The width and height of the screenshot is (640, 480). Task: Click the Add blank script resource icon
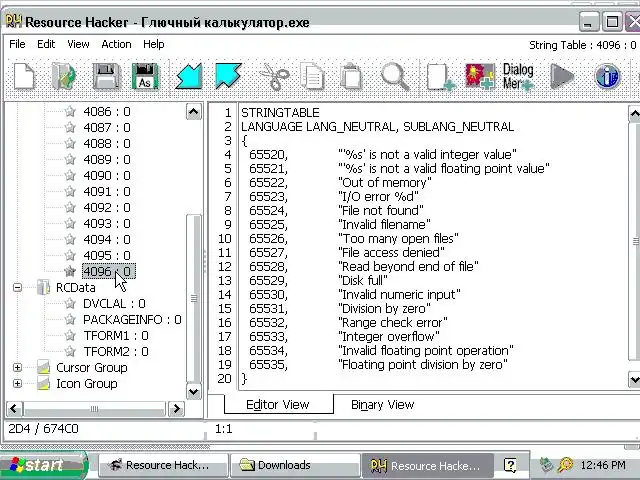441,76
